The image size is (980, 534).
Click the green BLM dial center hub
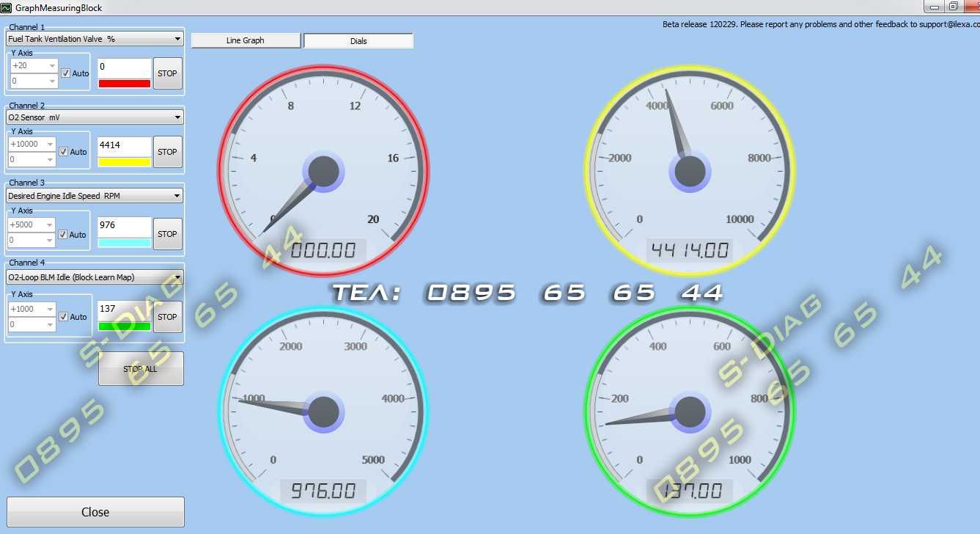pyautogui.click(x=689, y=412)
